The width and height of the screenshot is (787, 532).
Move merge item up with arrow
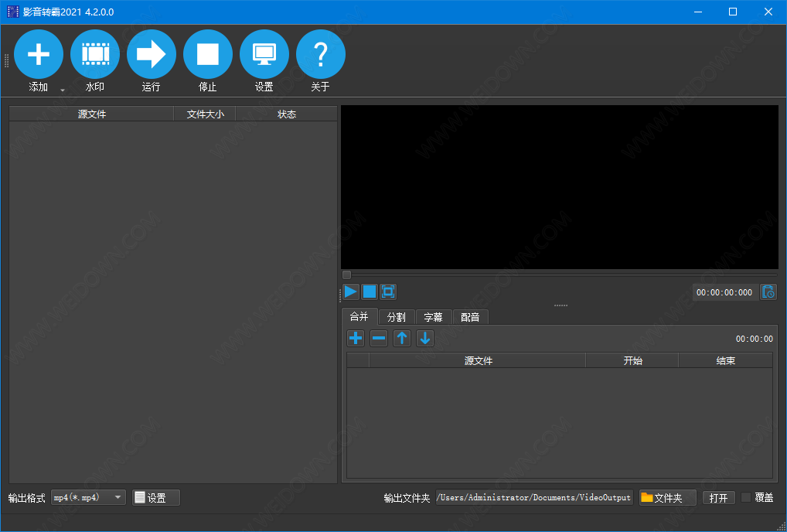[x=401, y=338]
